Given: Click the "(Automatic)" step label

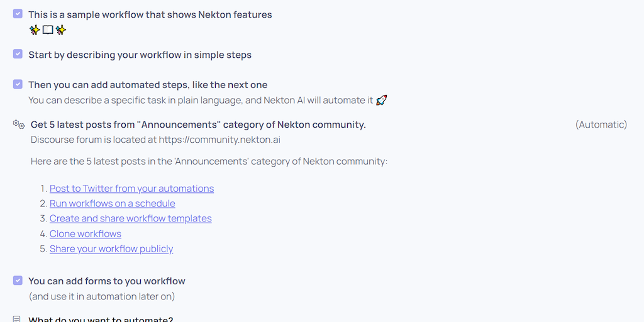Looking at the screenshot, I should [x=601, y=125].
